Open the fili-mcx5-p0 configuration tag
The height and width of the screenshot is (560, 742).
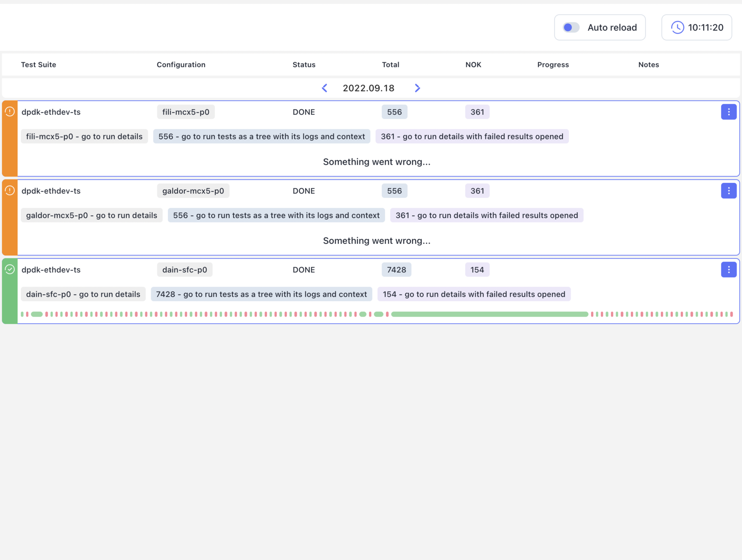(186, 112)
